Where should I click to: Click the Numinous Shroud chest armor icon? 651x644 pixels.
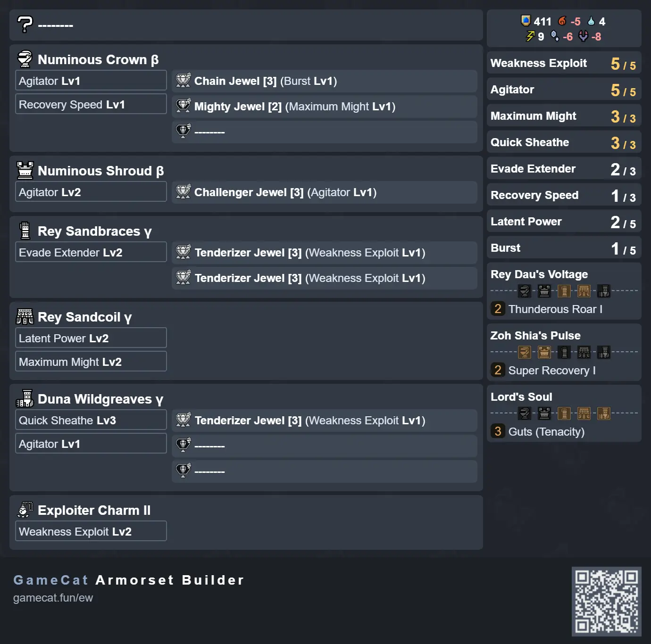click(25, 170)
